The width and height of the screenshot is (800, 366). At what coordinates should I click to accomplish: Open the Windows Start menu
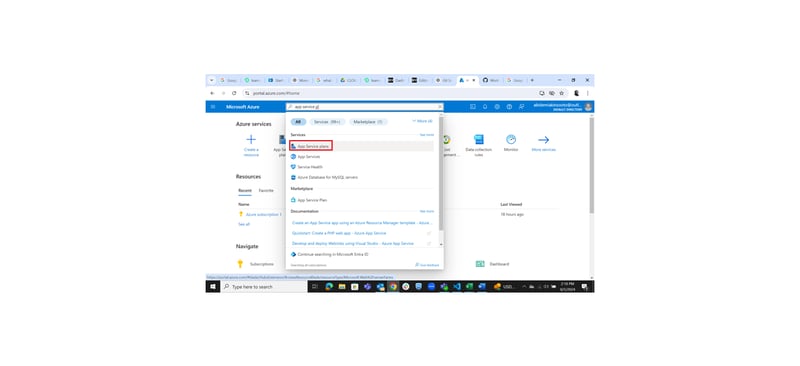[213, 286]
